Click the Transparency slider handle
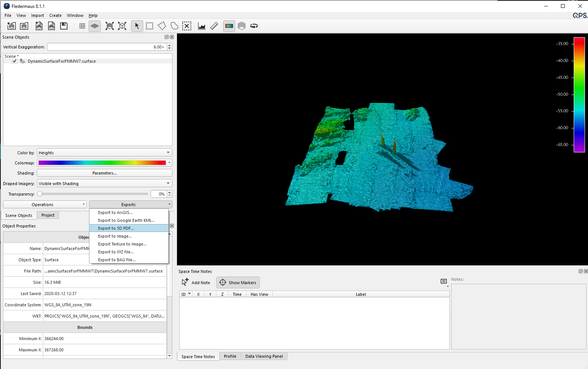This screenshot has width=588, height=369. coord(40,194)
